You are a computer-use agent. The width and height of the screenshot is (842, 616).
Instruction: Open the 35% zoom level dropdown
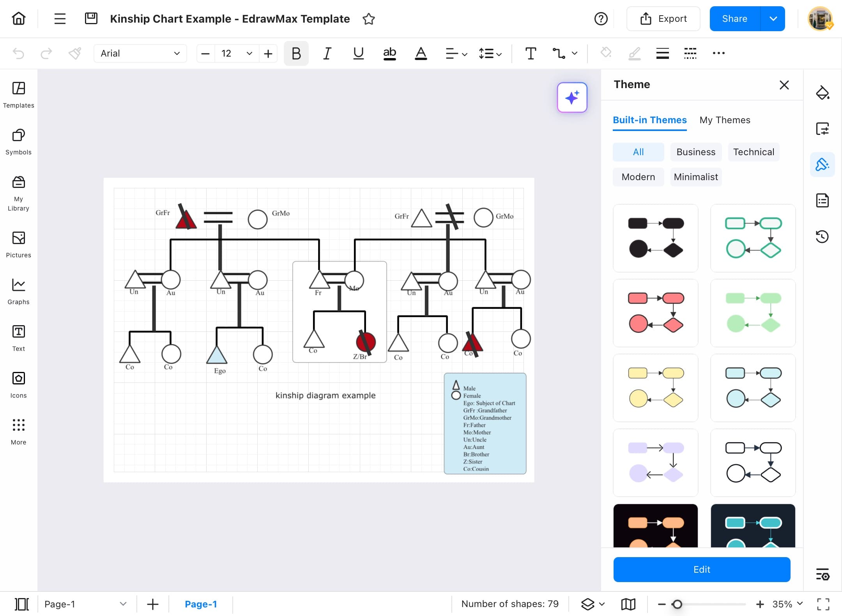coord(787,604)
